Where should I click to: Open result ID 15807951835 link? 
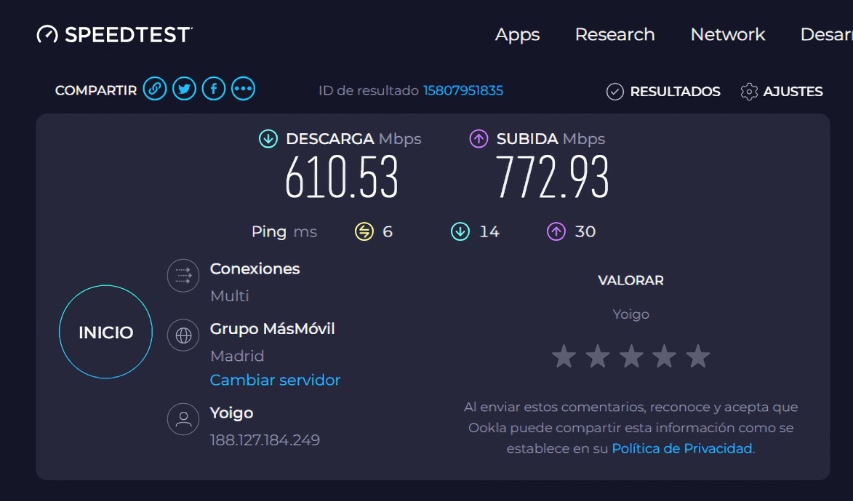point(463,90)
